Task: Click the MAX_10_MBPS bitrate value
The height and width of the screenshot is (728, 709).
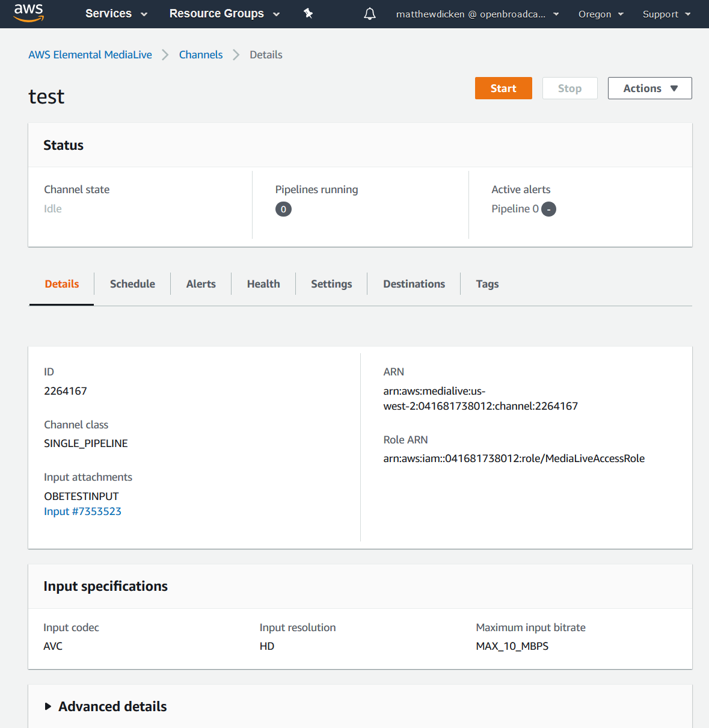Action: 512,646
